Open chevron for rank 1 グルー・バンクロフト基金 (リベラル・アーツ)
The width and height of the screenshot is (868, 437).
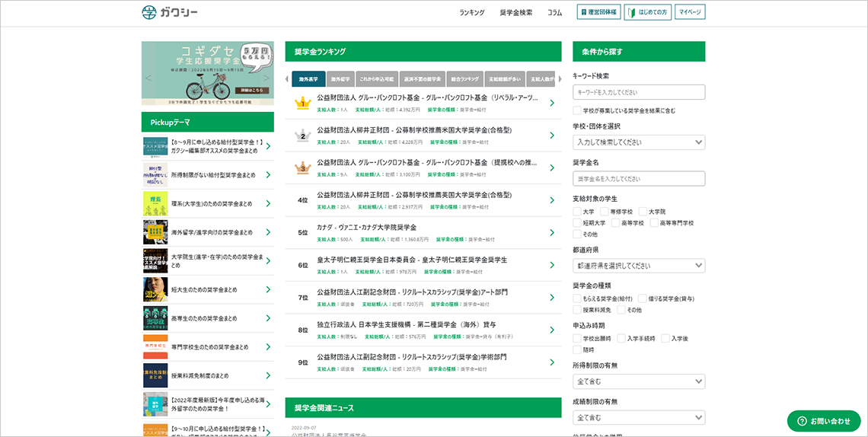tap(552, 103)
